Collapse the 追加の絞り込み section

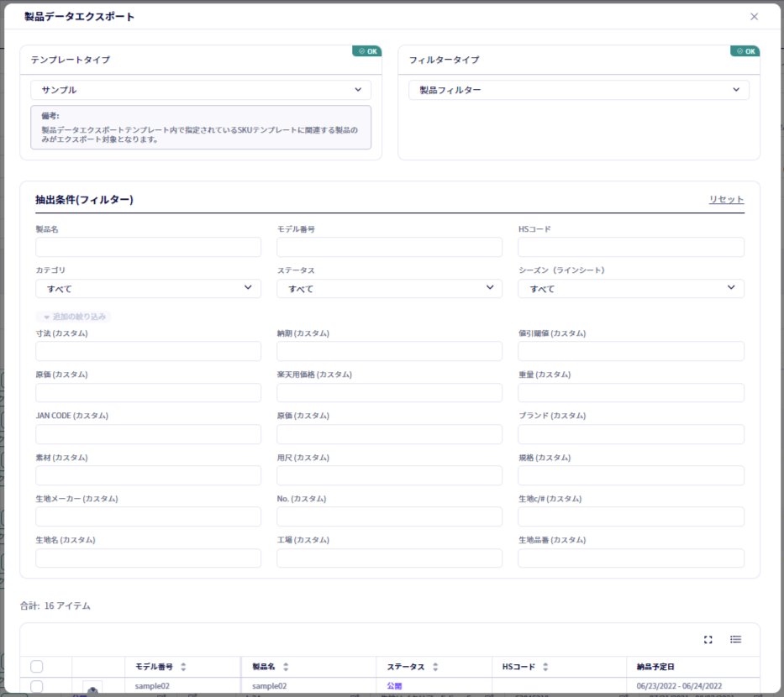tap(73, 317)
